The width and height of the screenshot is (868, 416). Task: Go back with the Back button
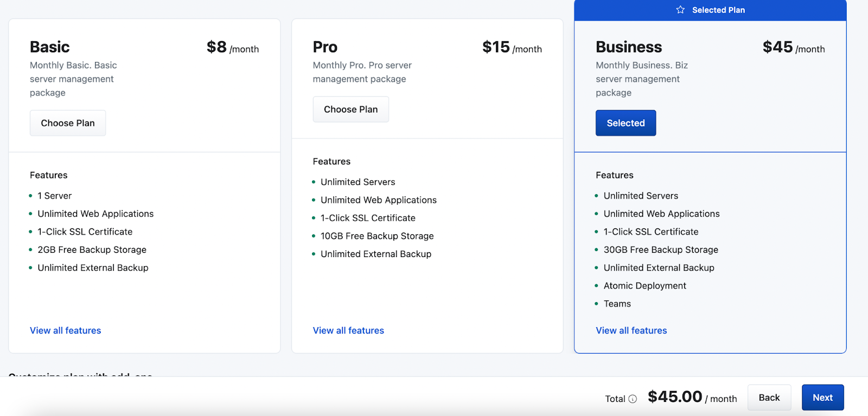coord(769,398)
